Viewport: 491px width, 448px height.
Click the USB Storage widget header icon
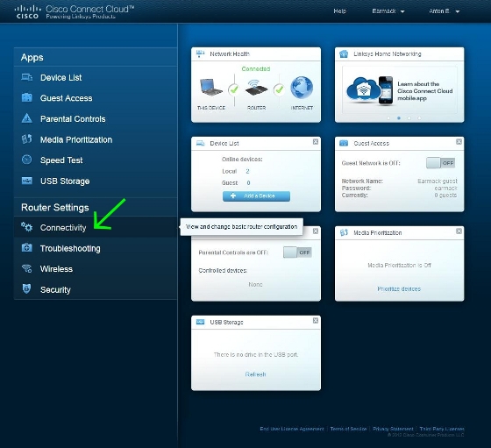201,322
